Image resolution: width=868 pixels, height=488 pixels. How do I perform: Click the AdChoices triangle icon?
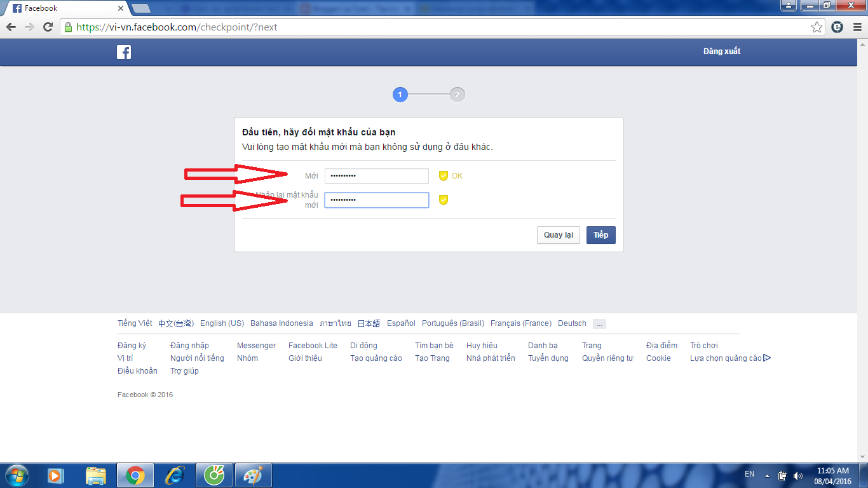[x=767, y=358]
